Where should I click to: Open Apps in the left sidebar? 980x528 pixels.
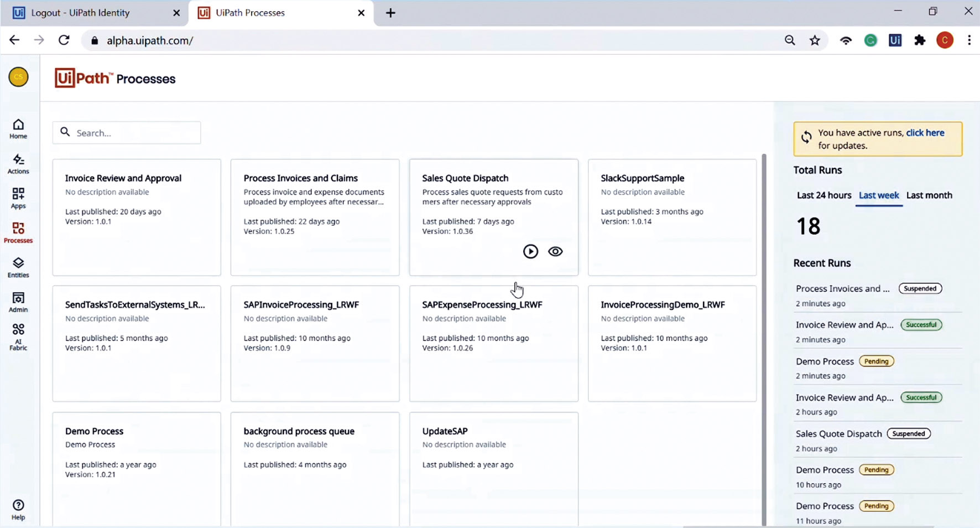pyautogui.click(x=18, y=198)
